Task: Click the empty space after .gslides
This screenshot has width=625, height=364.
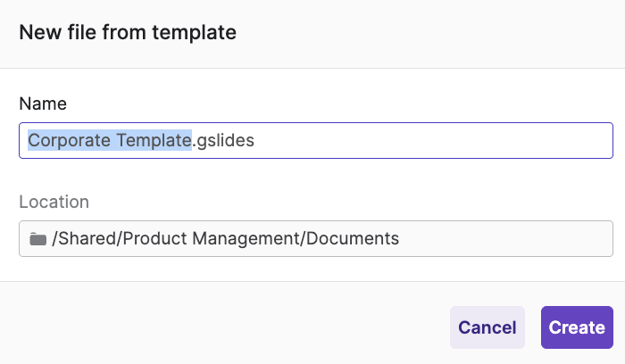Action: 429,141
